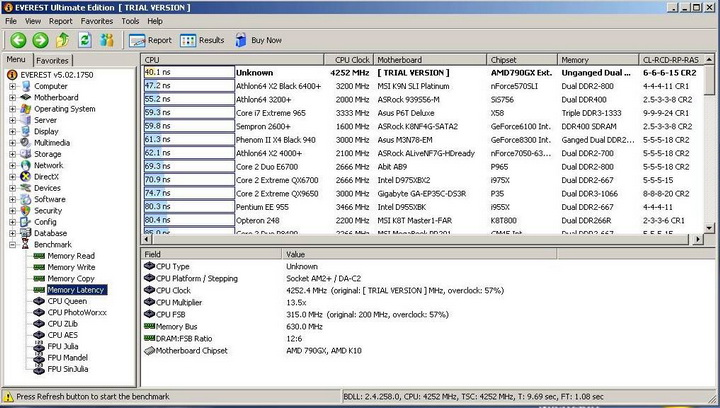Select the FPU Julia benchmark
The height and width of the screenshot is (408, 720).
pyautogui.click(x=63, y=347)
